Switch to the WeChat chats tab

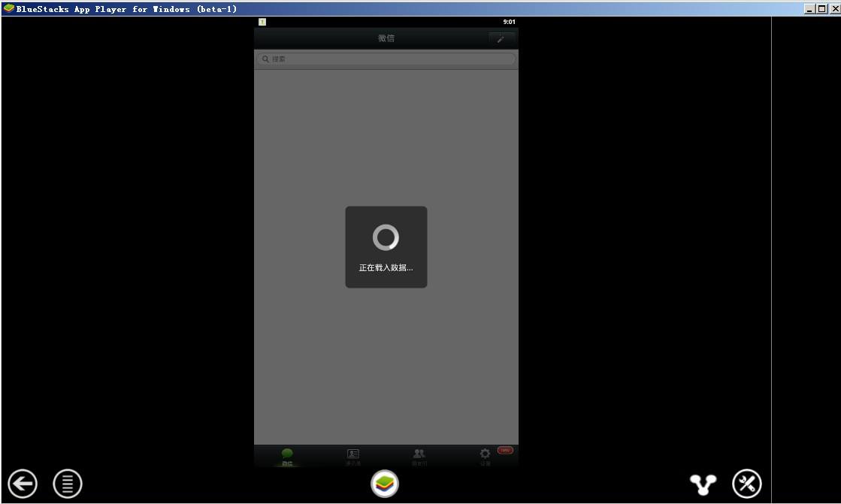click(287, 457)
